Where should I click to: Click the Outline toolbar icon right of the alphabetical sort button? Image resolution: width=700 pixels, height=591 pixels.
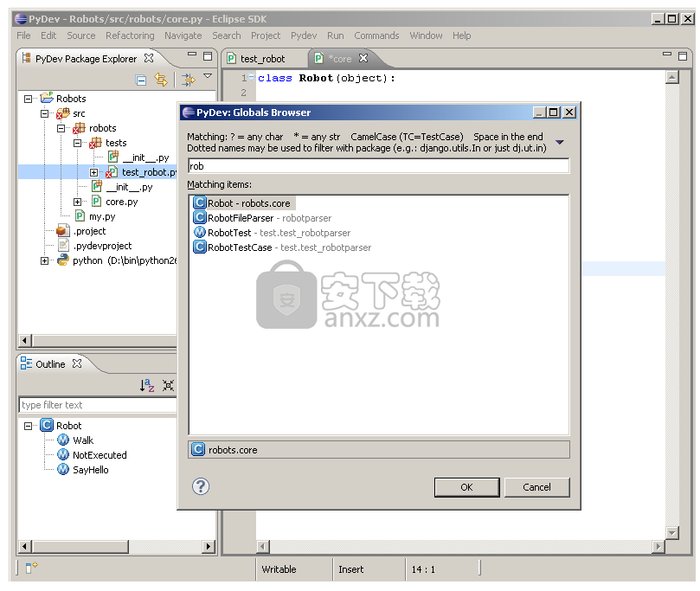click(169, 385)
